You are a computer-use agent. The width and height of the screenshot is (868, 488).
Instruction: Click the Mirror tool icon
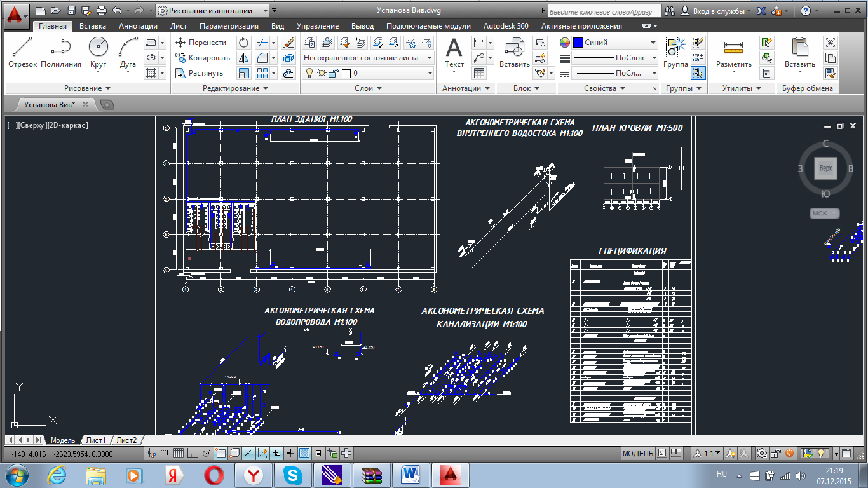[244, 58]
